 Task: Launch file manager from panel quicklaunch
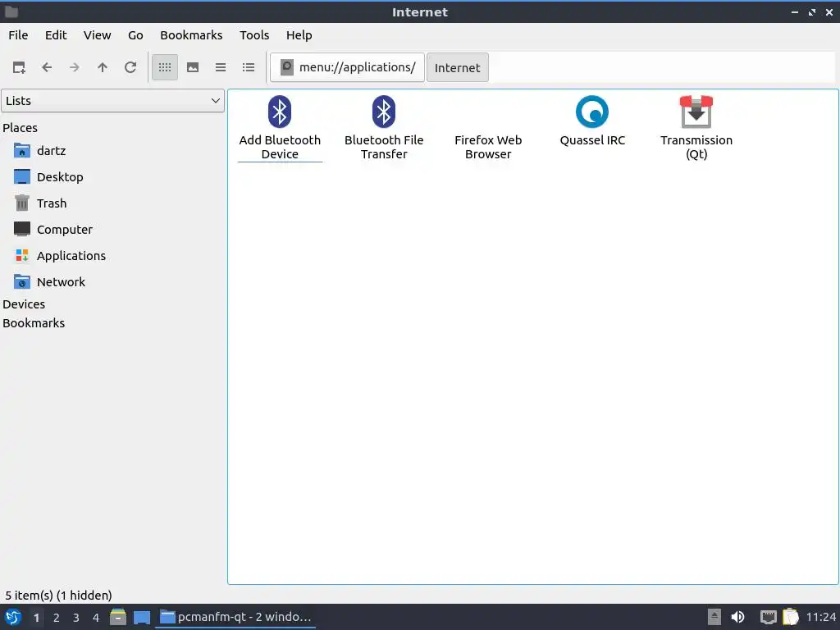[118, 617]
